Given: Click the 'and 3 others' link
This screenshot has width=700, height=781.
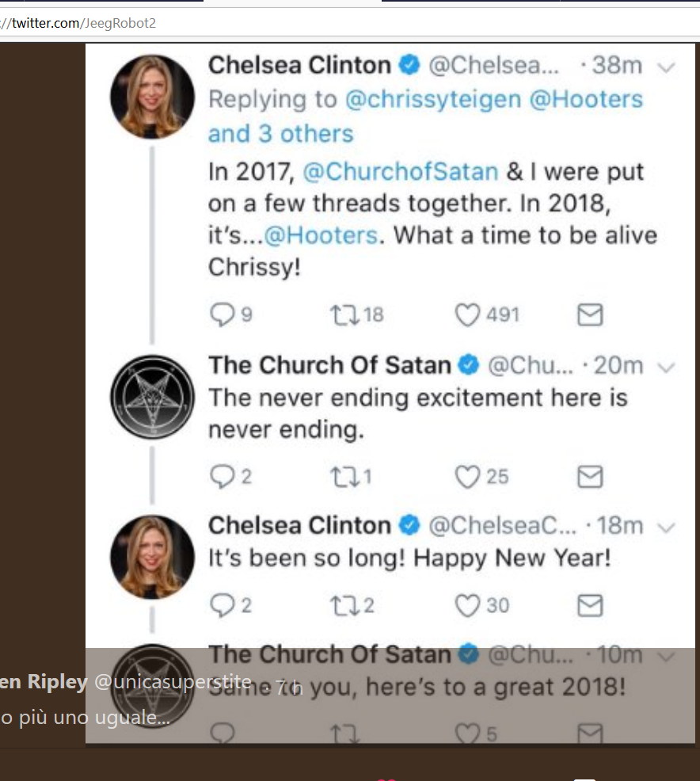Looking at the screenshot, I should point(280,134).
